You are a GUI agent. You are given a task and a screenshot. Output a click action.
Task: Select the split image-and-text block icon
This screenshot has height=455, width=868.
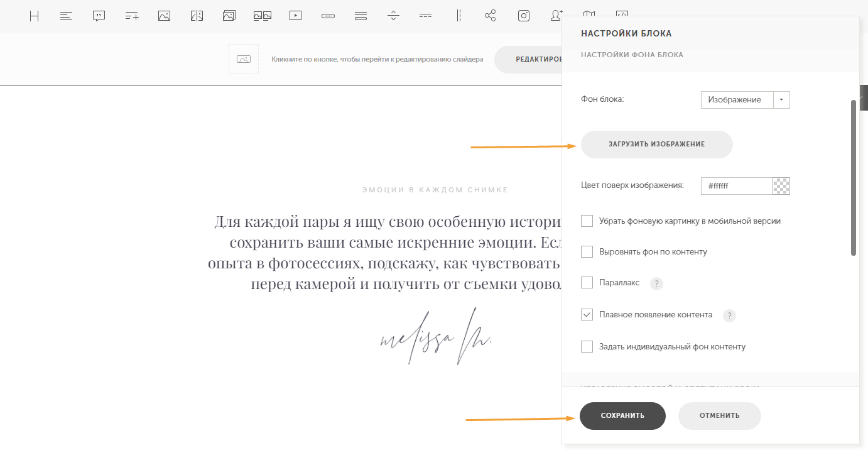tap(197, 16)
